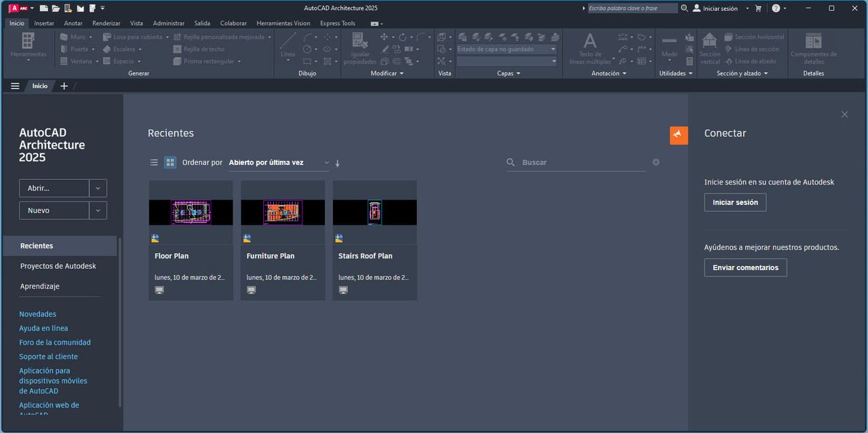Click Sección horizontal tool
Viewport: 868px width, 433px height.
pyautogui.click(x=754, y=37)
